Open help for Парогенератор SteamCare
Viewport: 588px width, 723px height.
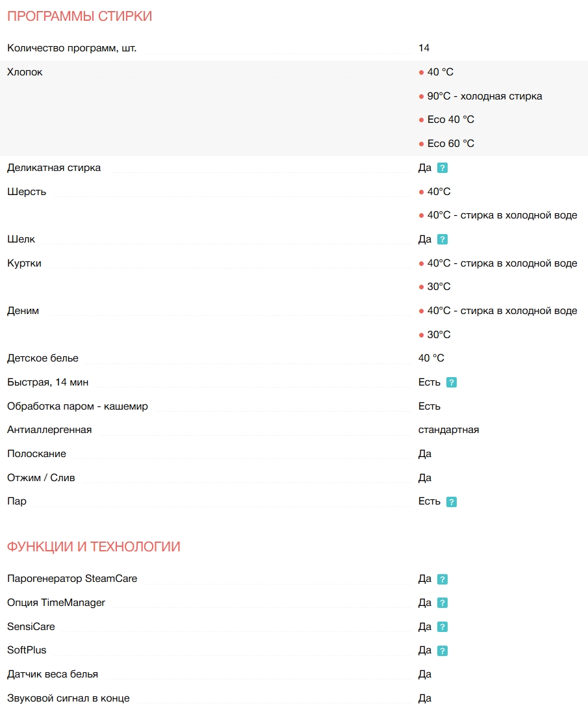(442, 579)
